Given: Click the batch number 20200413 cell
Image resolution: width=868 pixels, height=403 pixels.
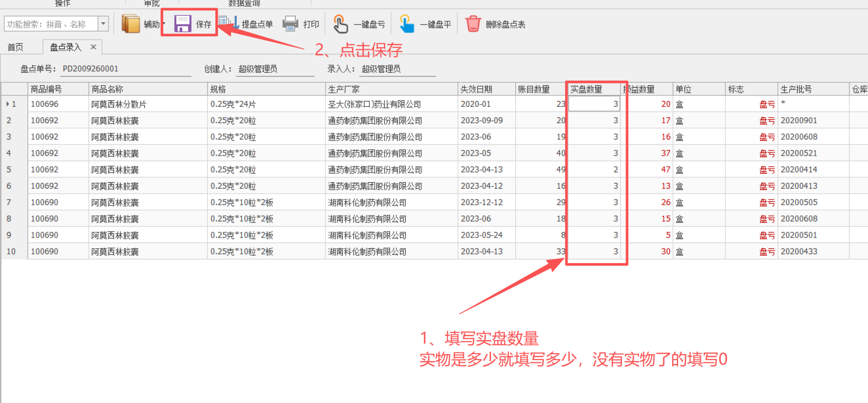Looking at the screenshot, I should coord(813,186).
